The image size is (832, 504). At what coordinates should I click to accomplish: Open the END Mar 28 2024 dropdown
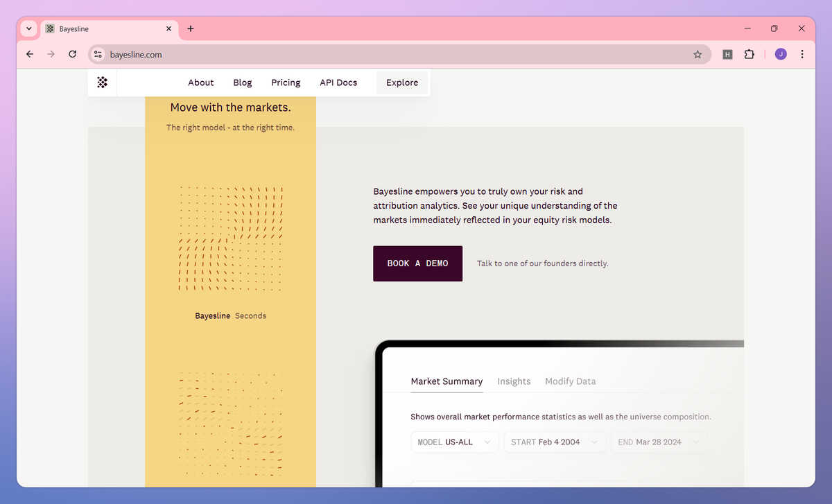click(x=659, y=442)
